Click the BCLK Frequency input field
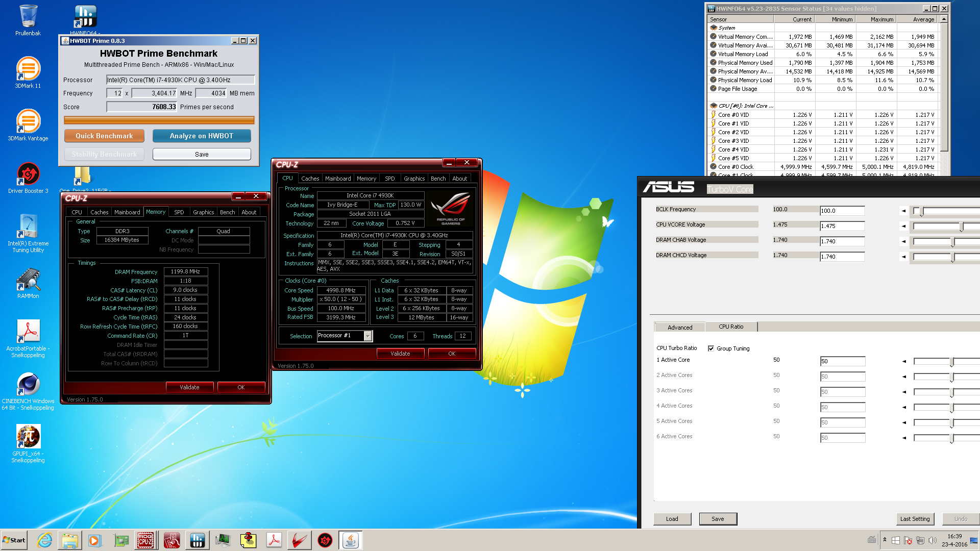 (842, 211)
